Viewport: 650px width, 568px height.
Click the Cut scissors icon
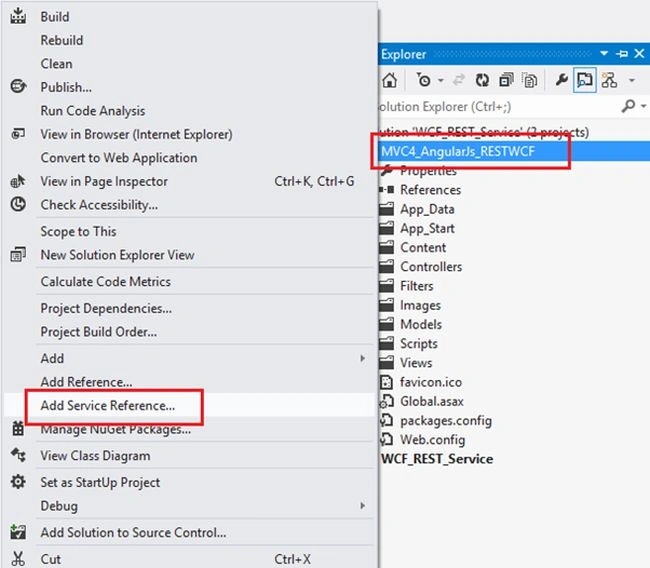(18, 558)
